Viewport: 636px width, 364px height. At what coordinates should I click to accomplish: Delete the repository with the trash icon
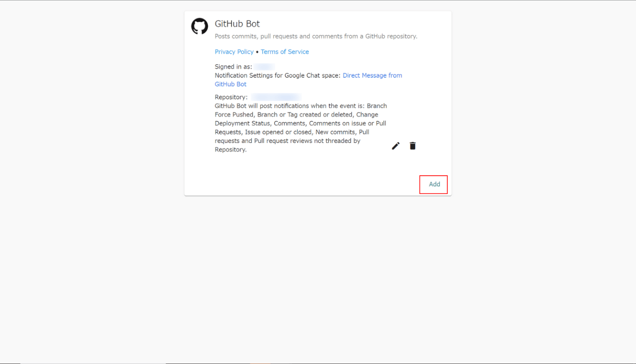pyautogui.click(x=413, y=146)
